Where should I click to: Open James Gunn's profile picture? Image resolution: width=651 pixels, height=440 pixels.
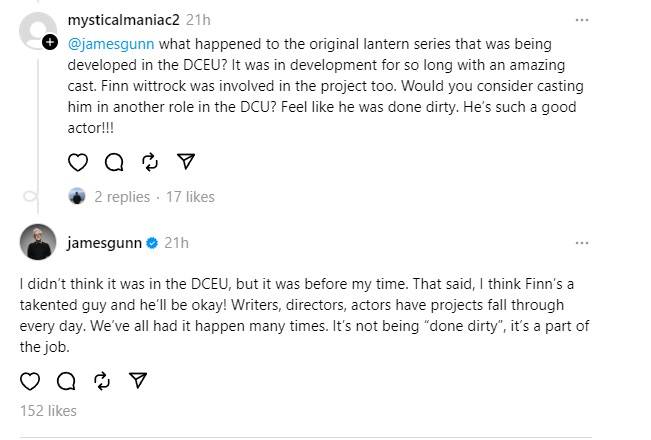[x=38, y=242]
